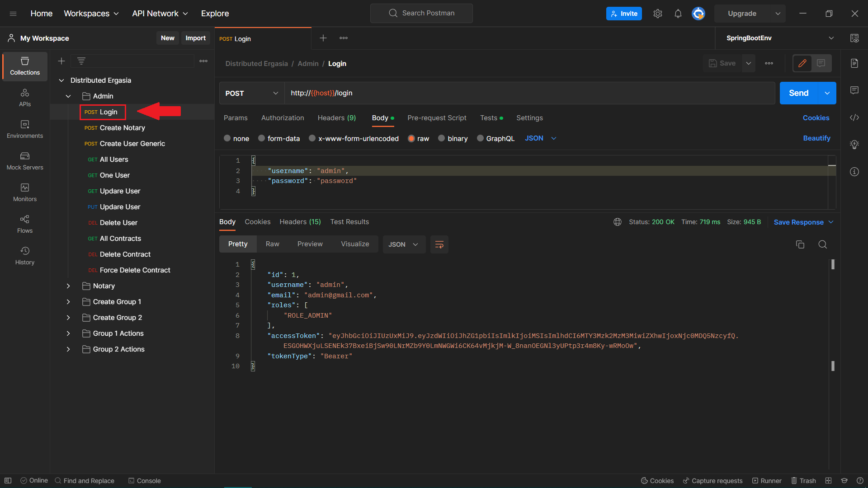
Task: Click the code snippet icon
Action: click(854, 117)
